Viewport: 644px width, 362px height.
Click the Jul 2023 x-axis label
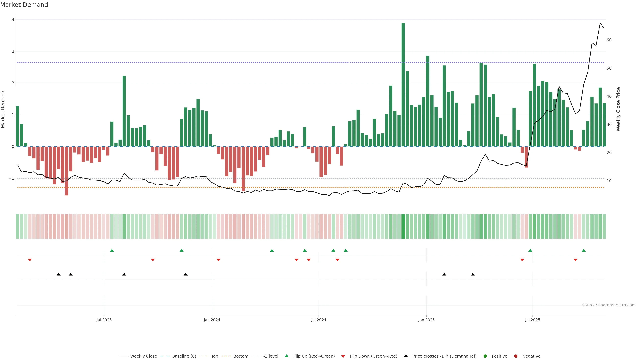104,320
